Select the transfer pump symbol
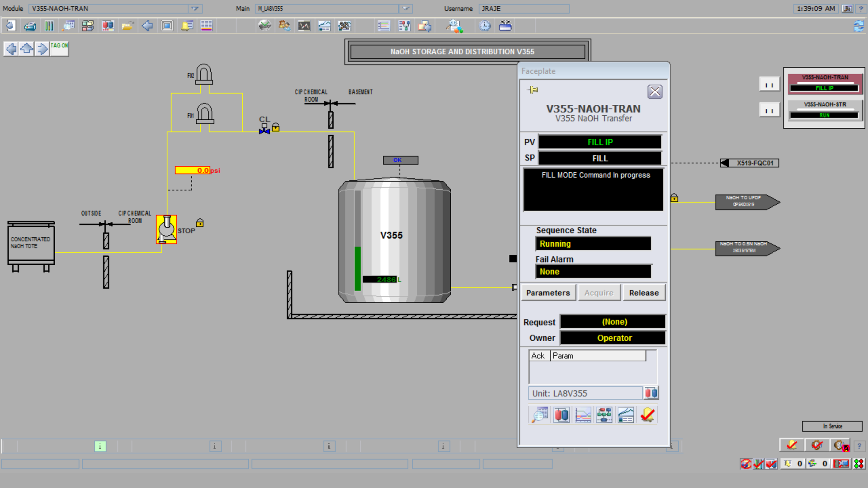Viewport: 868px width, 488px height. (x=166, y=230)
